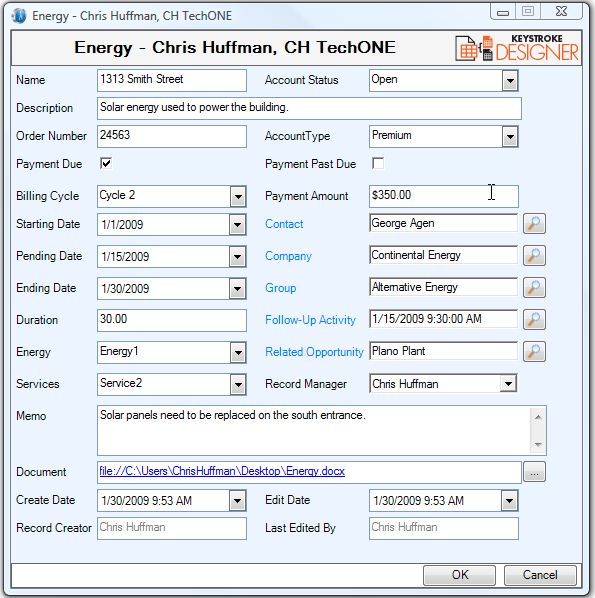Uncheck the Payment Due checkbox
The image size is (595, 598).
pyautogui.click(x=106, y=164)
